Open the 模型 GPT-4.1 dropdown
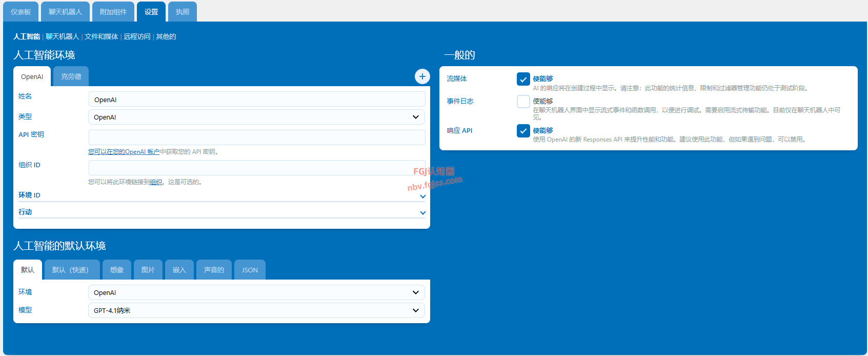Screen dimensions: 868x356 tap(256, 310)
